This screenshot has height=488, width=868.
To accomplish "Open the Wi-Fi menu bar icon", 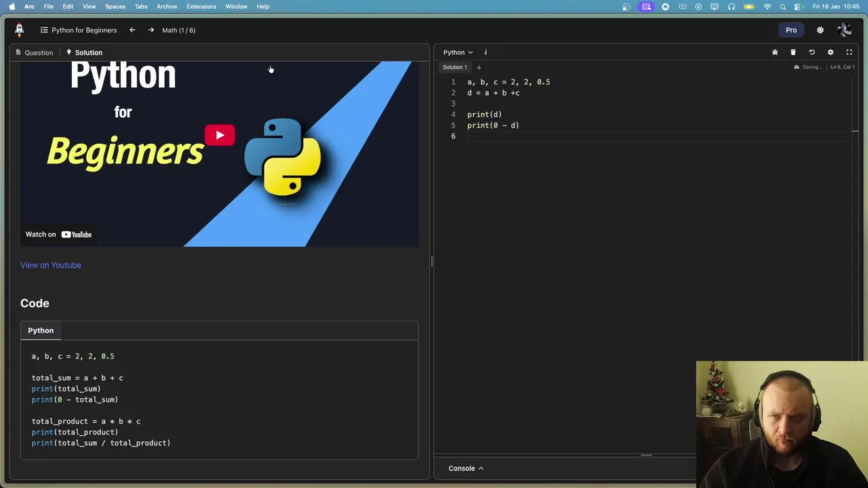I will [768, 7].
